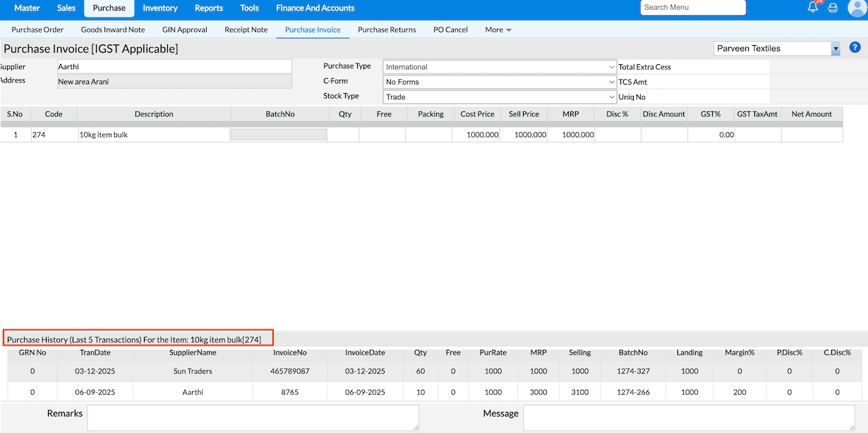Click the blue help question mark icon
Viewport: 868px width, 433px height.
point(855,48)
